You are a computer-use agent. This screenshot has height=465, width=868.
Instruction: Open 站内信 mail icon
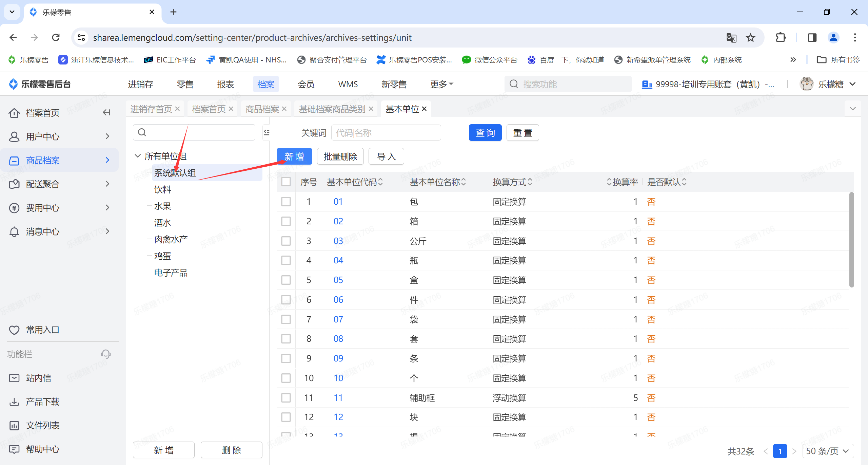14,378
